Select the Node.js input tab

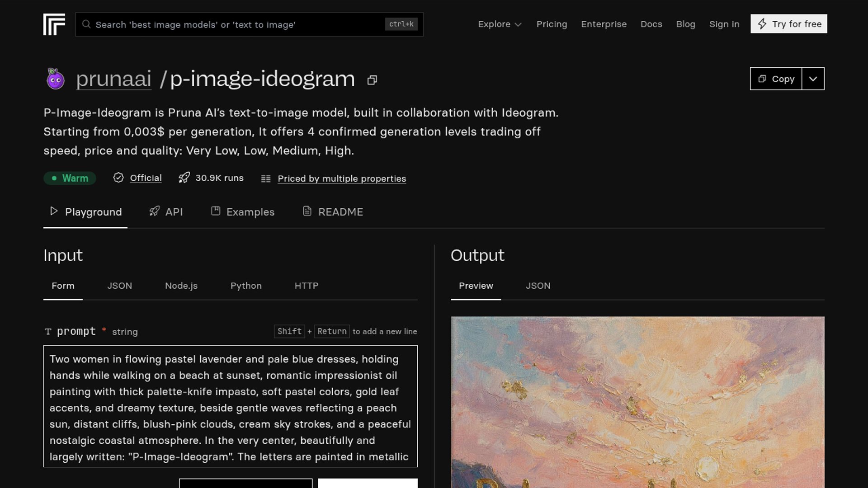[x=181, y=286]
